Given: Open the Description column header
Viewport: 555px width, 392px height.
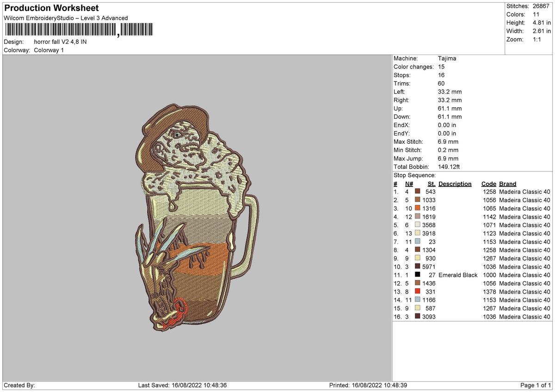Looking at the screenshot, I should 455,184.
